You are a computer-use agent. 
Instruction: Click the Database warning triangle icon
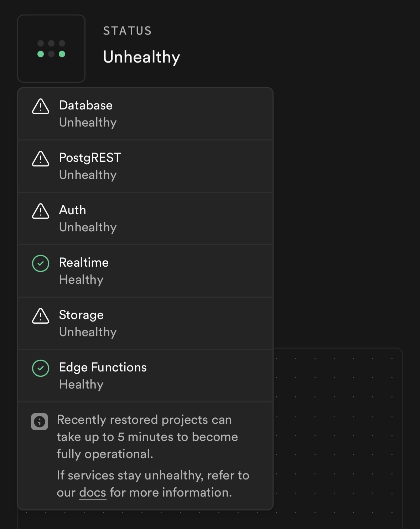41,107
